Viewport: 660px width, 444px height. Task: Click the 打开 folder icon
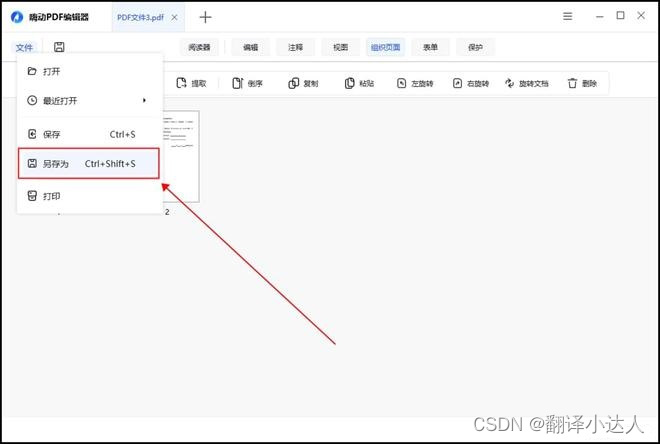[32, 71]
